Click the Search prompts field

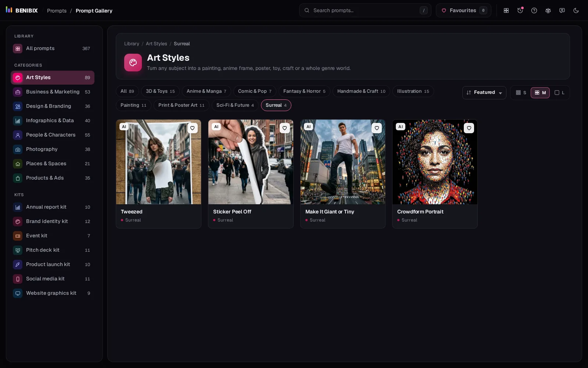[x=365, y=10]
